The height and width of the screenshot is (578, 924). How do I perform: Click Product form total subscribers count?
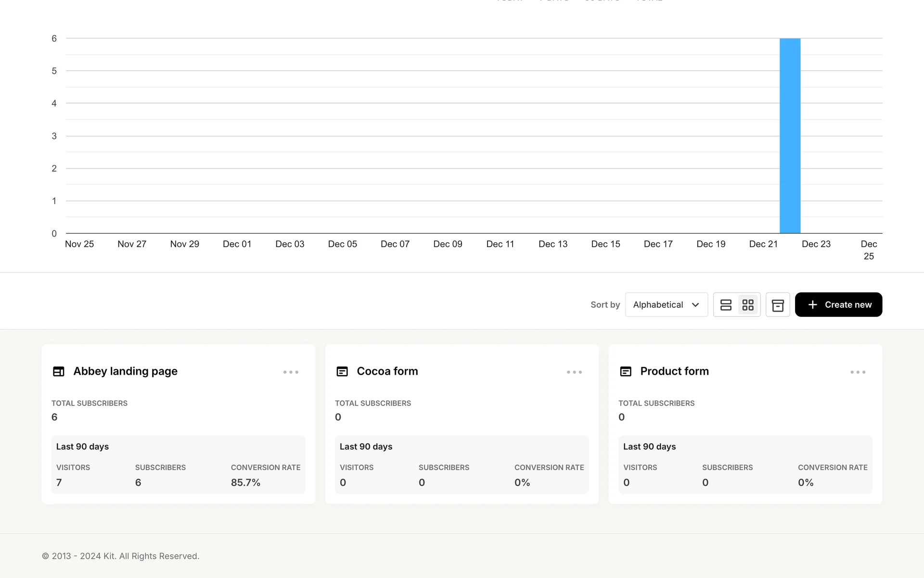pos(621,417)
